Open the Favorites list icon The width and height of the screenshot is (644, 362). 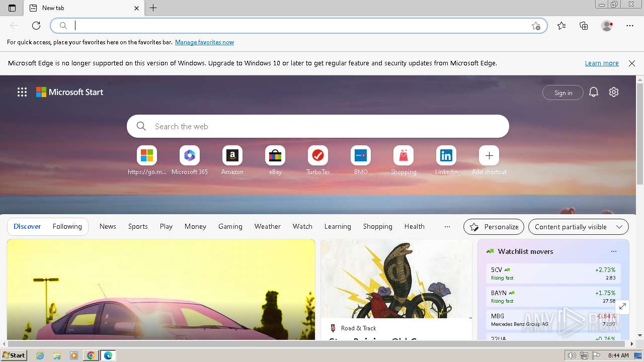coord(561,26)
